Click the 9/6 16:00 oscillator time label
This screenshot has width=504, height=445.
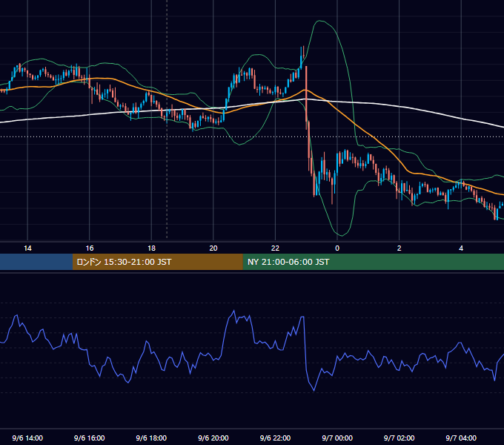coord(90,438)
